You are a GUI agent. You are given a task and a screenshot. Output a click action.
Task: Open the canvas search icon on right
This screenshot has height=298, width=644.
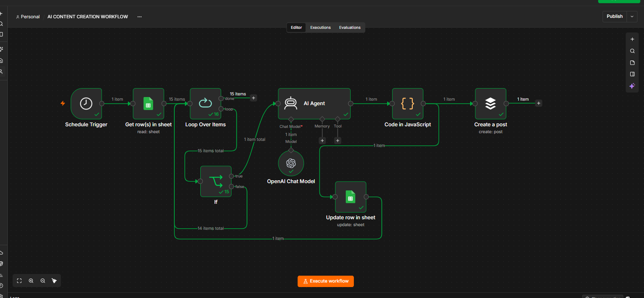[632, 51]
